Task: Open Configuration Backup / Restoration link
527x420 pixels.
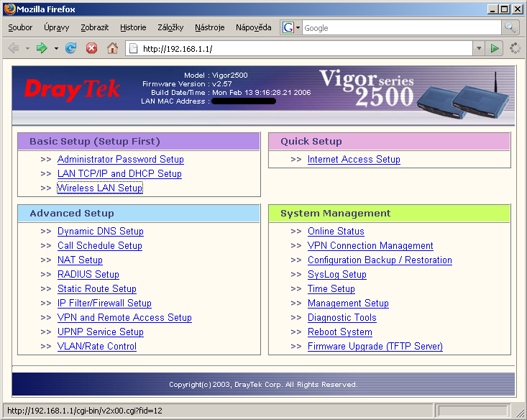Action: (380, 260)
